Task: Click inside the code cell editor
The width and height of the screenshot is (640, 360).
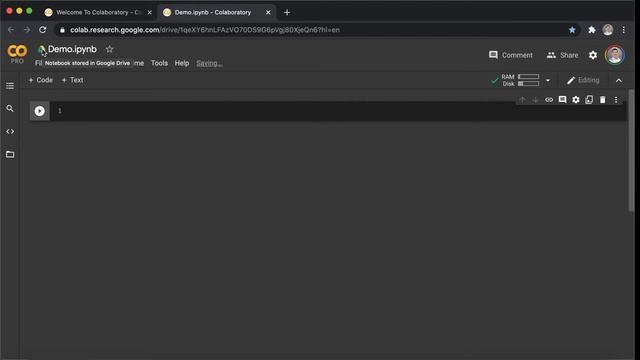Action: coord(339,111)
